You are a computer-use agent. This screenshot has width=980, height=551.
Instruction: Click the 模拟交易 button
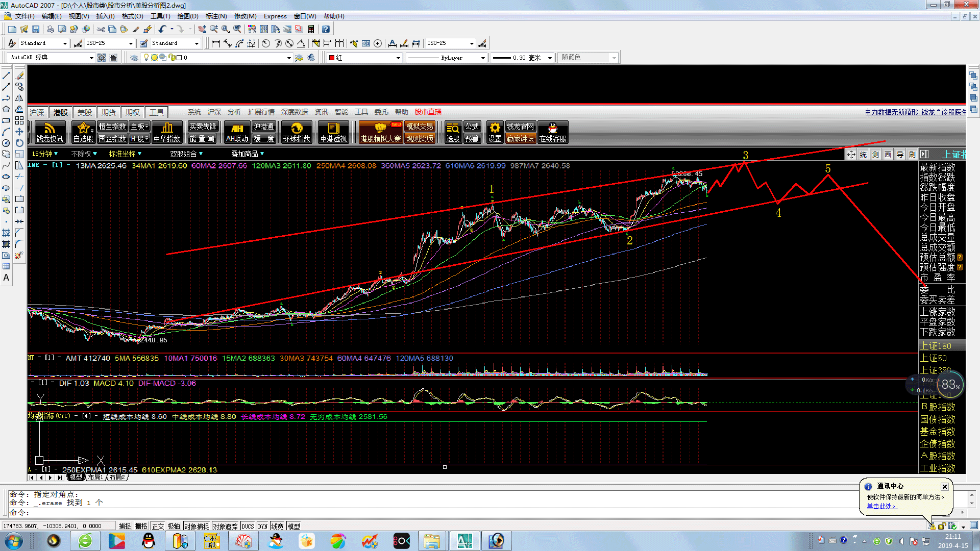tap(420, 127)
